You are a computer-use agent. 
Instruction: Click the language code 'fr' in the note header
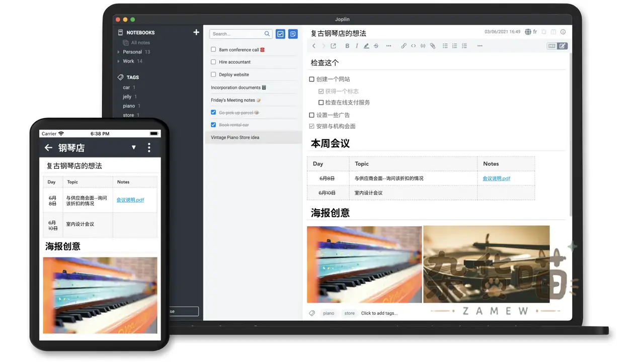(x=535, y=32)
